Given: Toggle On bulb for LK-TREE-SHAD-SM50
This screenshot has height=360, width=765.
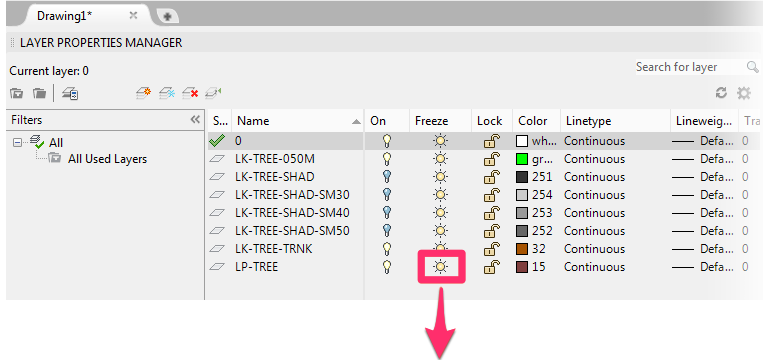Looking at the screenshot, I should point(387,231).
